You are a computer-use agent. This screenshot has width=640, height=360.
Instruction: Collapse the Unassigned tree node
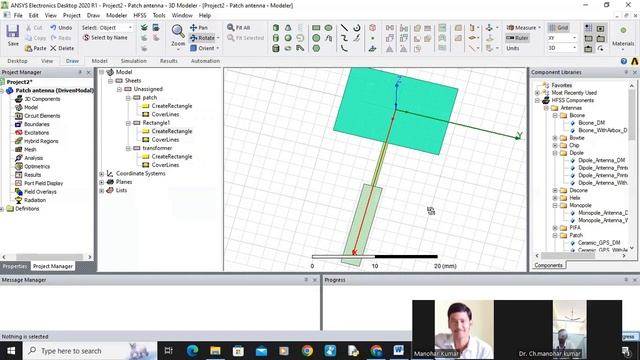(x=119, y=89)
